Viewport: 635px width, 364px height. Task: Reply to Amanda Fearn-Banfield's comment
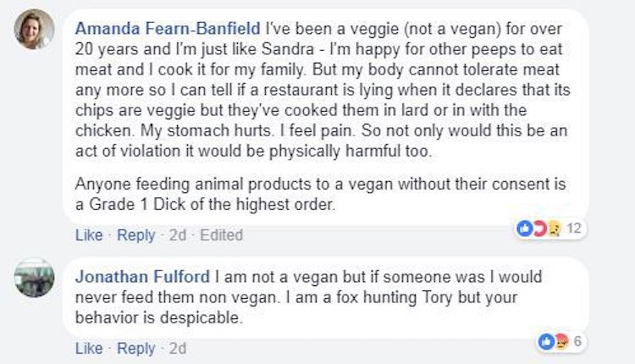(x=135, y=235)
